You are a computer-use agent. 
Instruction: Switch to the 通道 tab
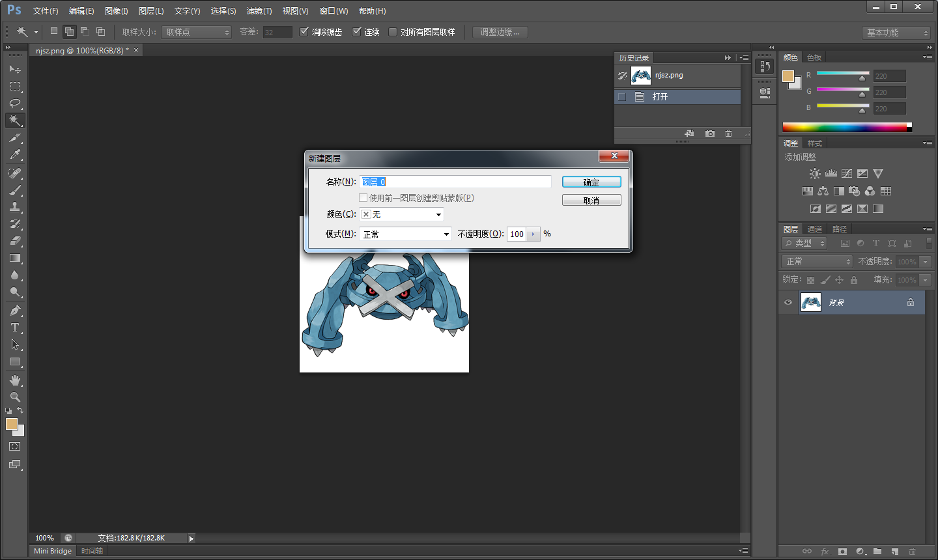[x=815, y=229]
